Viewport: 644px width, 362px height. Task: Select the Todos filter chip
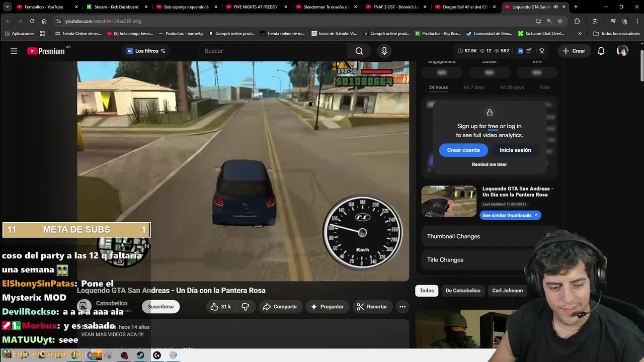[x=427, y=291]
